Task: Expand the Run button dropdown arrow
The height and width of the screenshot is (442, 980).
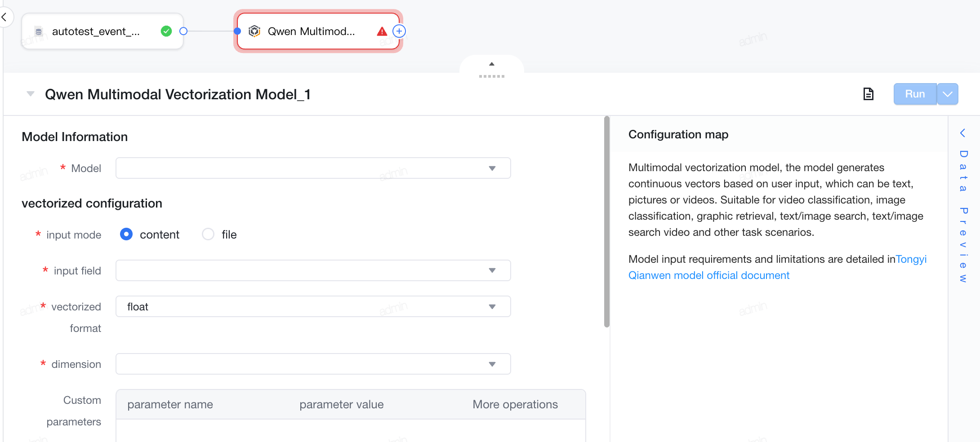Action: pos(948,94)
